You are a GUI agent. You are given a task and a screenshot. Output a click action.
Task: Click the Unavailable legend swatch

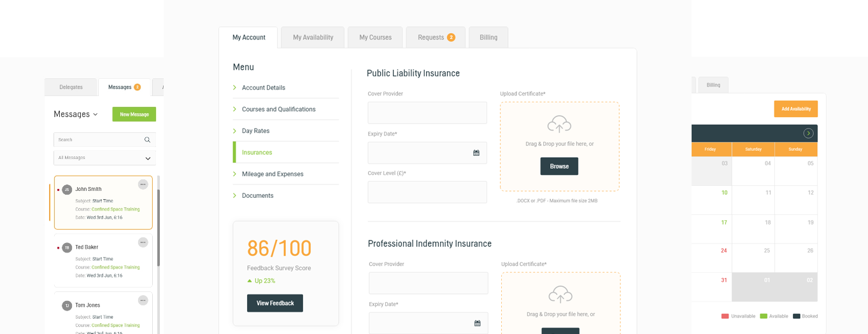tap(725, 316)
